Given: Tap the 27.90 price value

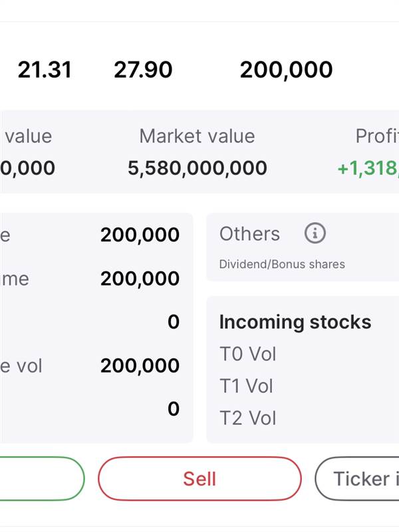Looking at the screenshot, I should click(x=143, y=70).
